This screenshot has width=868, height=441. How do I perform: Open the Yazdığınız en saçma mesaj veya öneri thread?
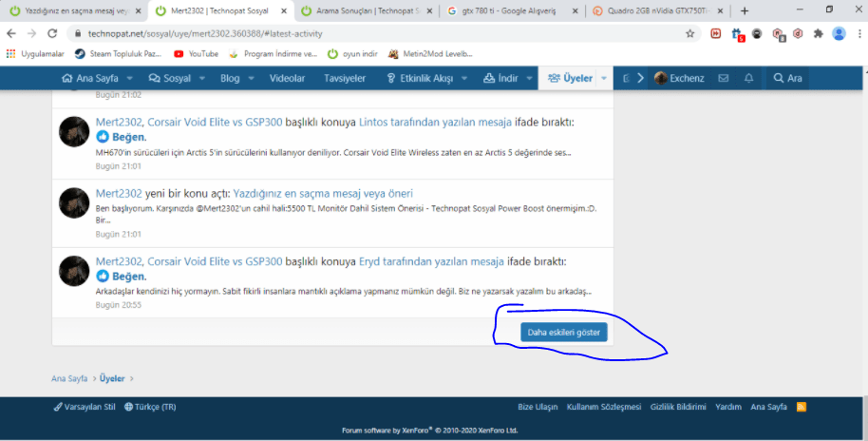[323, 193]
